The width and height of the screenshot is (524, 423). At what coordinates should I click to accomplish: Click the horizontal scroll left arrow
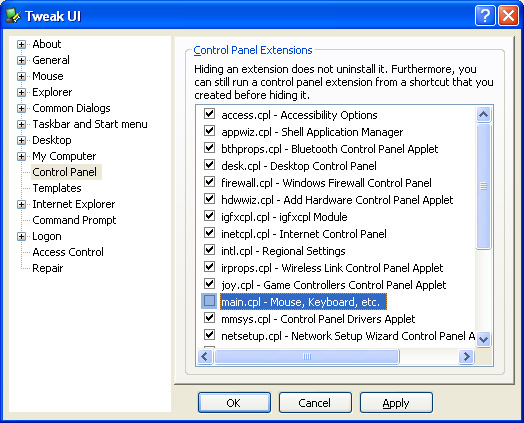coord(205,357)
